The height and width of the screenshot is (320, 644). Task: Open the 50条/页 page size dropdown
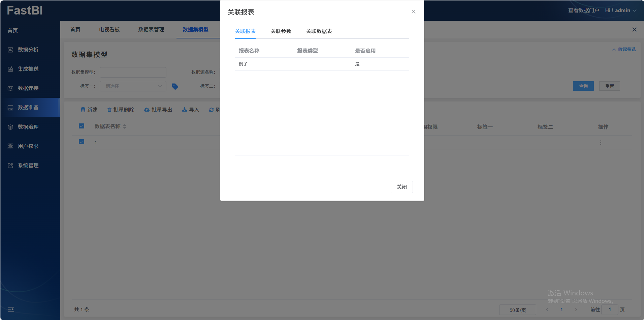517,310
